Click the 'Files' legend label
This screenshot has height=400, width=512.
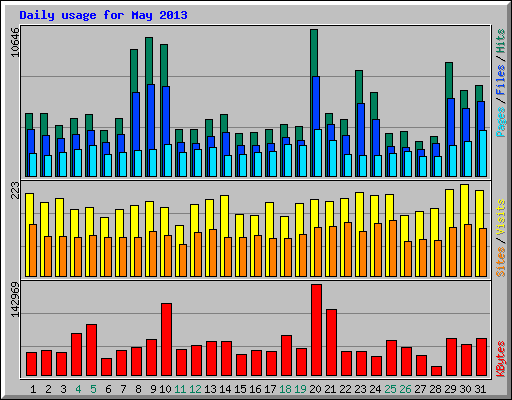coord(501,80)
